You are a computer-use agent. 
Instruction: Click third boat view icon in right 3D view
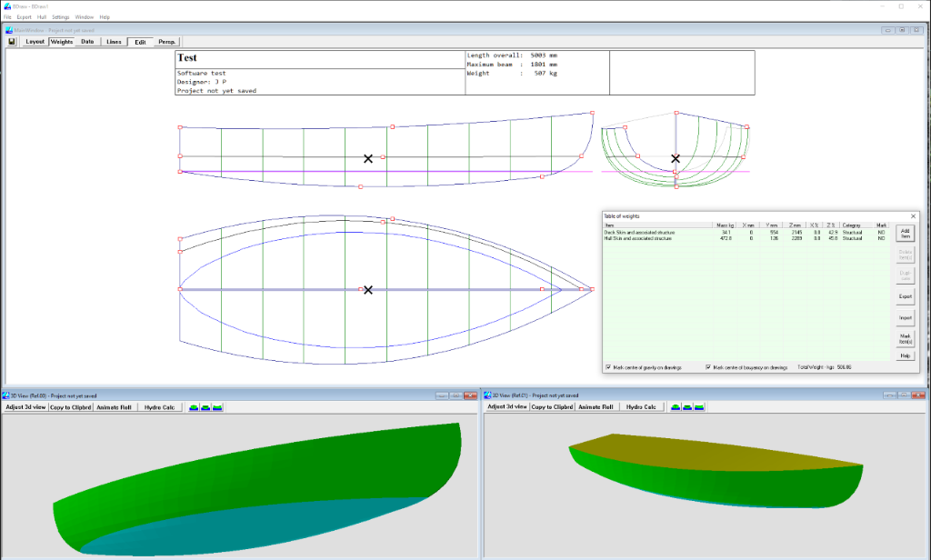[x=700, y=407]
